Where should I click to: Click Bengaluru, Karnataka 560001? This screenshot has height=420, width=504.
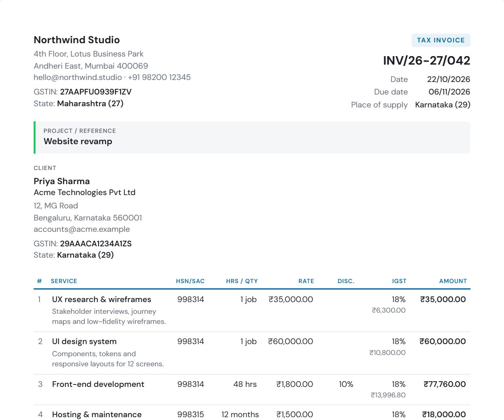(88, 218)
